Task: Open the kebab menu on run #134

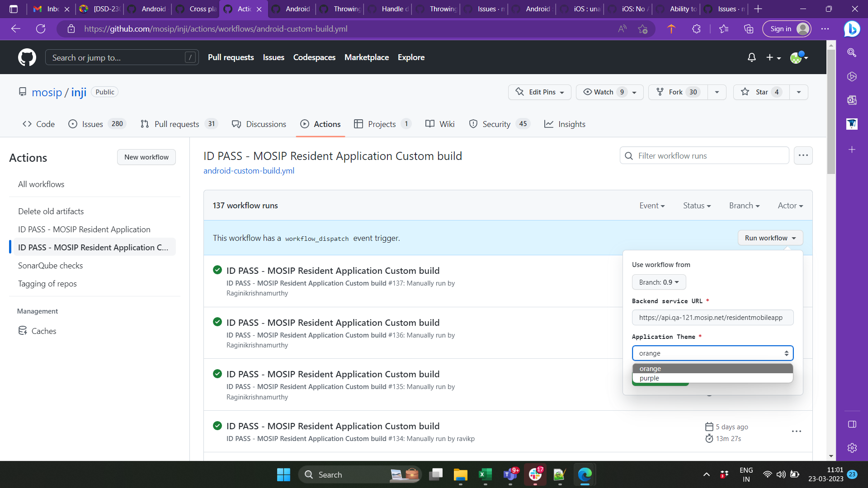Action: pos(797,432)
